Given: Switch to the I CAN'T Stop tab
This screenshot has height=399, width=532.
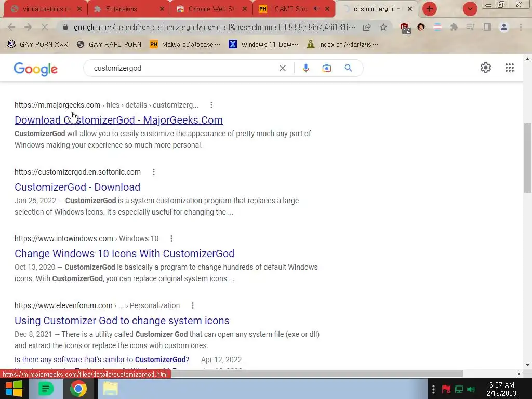Looking at the screenshot, I should 294,9.
